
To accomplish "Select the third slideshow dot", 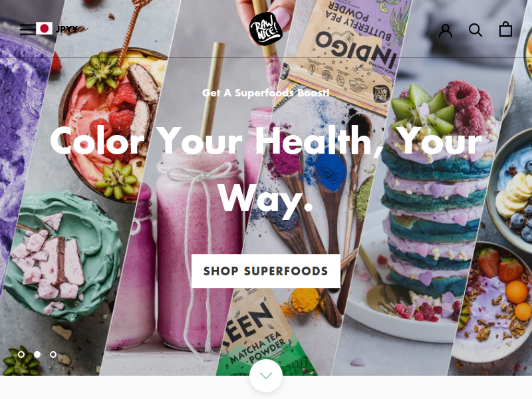I will point(53,354).
